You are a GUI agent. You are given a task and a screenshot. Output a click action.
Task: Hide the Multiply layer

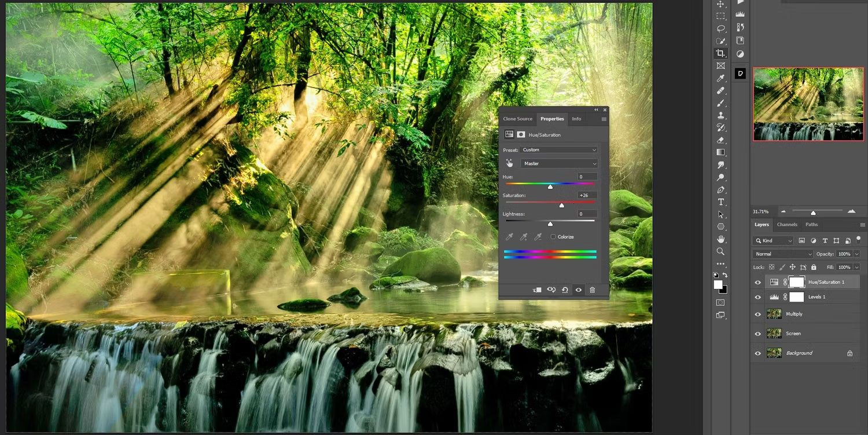tap(757, 314)
